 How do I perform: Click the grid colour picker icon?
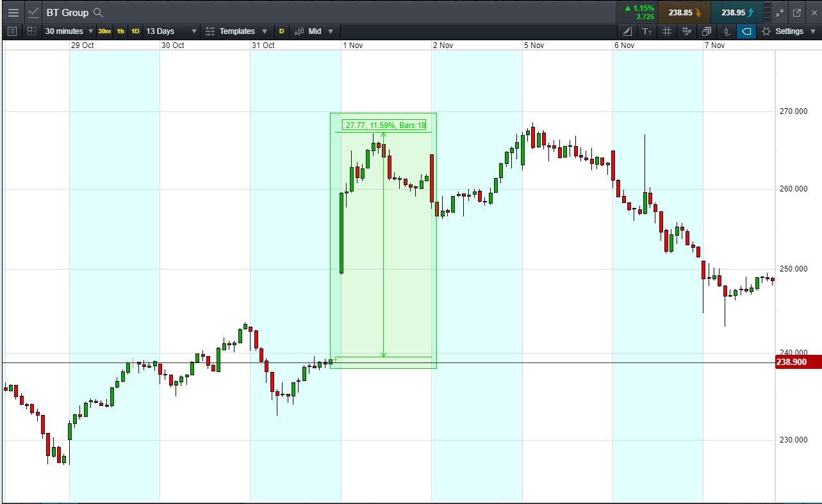687,31
